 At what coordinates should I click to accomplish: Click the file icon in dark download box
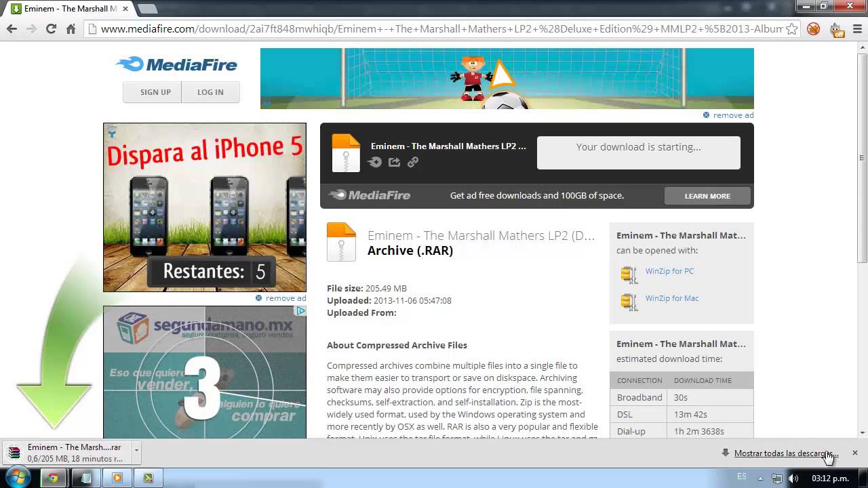click(x=346, y=153)
